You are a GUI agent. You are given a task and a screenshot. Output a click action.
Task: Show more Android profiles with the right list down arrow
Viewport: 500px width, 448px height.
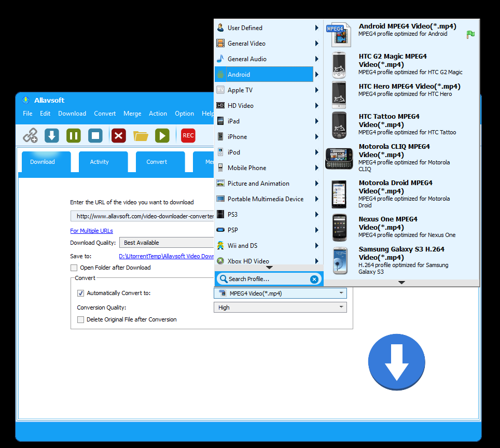click(x=402, y=283)
